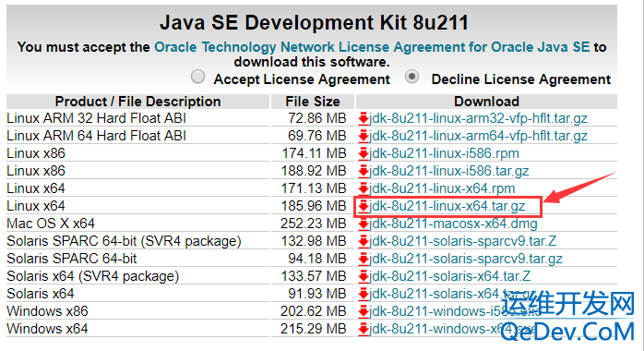644x351 pixels.
Task: Download jdk-8u211-solaris-sparcv9.tar.gz
Action: (x=466, y=259)
